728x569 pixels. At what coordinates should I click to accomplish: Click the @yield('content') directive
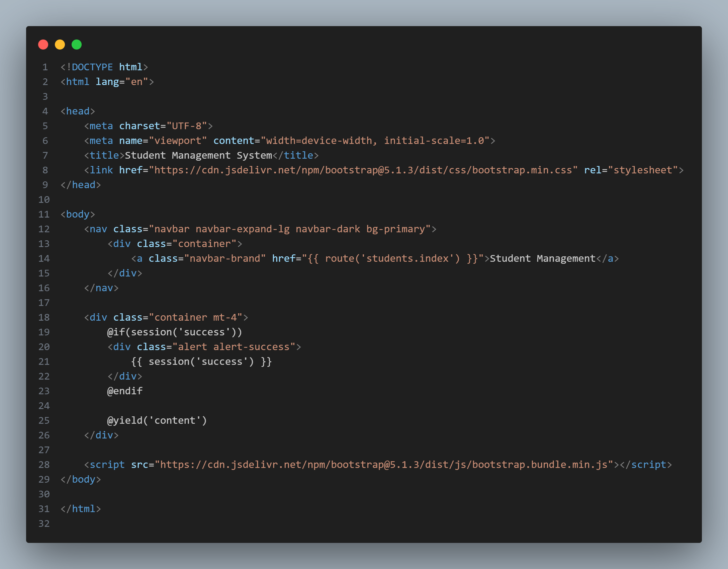157,420
